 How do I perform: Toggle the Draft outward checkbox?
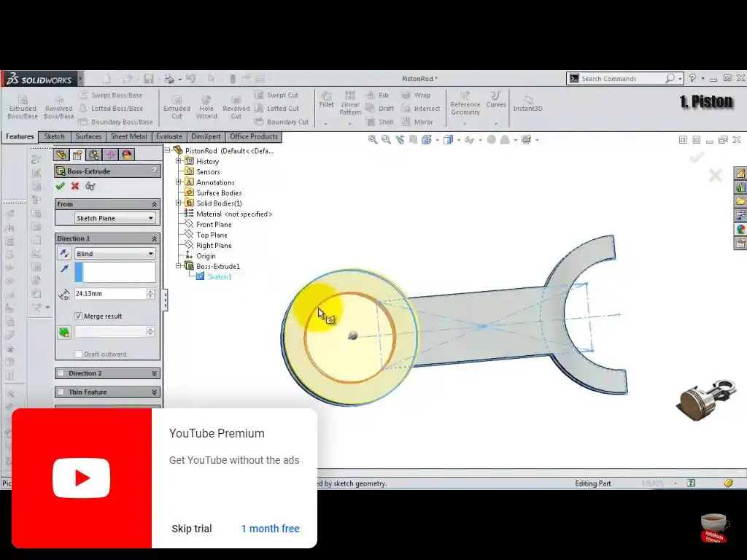79,354
